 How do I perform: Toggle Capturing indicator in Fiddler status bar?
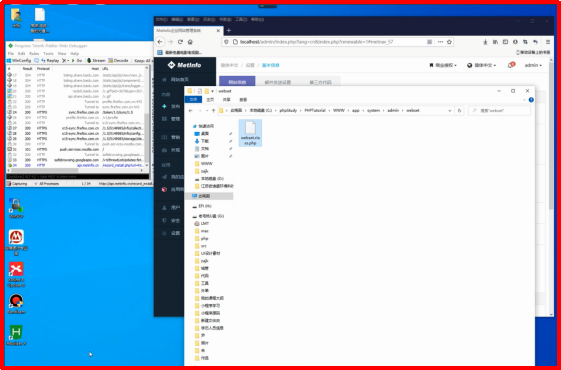[x=17, y=184]
